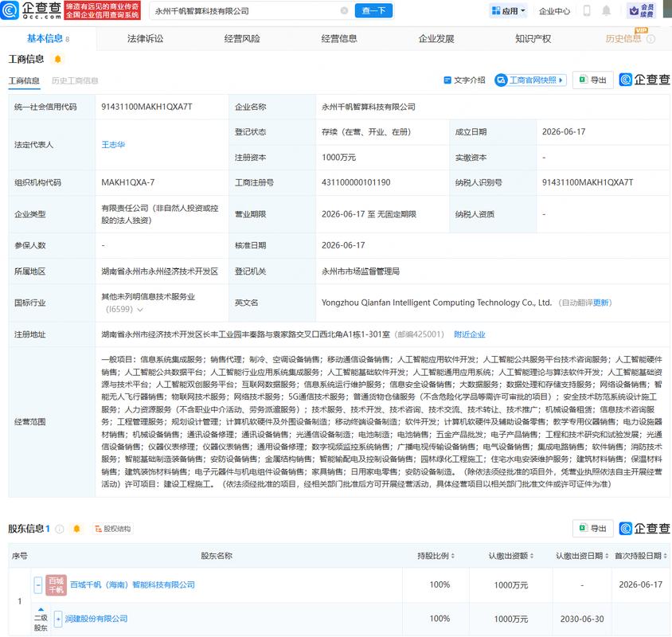Viewport: 672px width, 637px height.
Task: Click the Qcc.com logo icon
Action: click(10, 10)
